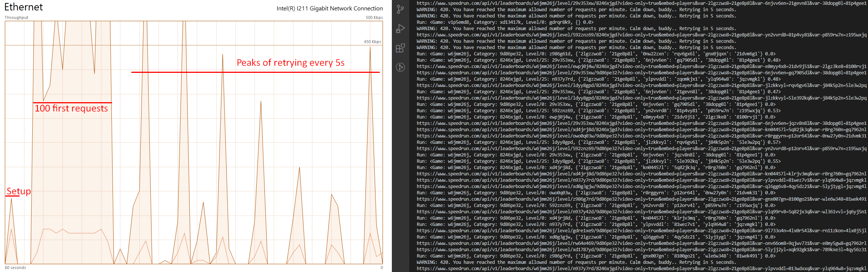The image size is (868, 272).
Task: Click the "450 Kbps" gridline label
Action: [373, 42]
